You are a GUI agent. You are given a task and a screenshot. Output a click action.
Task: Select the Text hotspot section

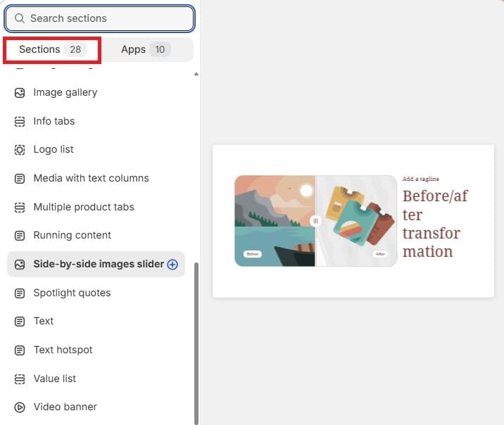(63, 350)
